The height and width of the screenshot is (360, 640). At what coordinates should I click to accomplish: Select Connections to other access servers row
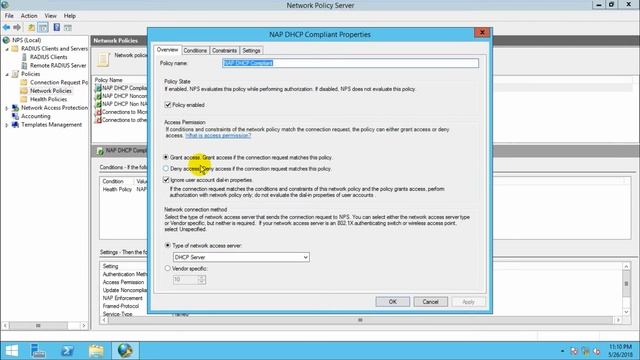pyautogui.click(x=121, y=120)
